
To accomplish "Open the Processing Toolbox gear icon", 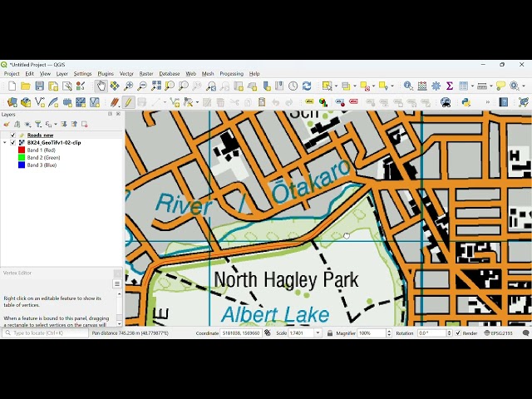I will tap(436, 86).
